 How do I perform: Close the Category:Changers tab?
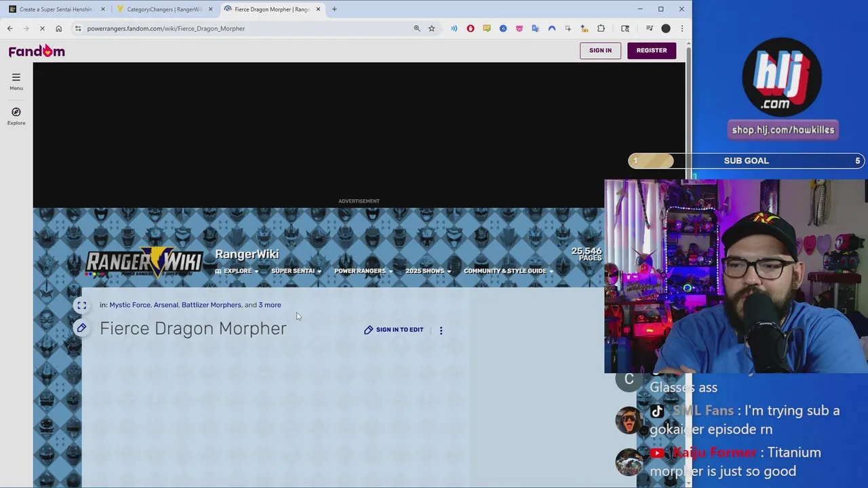(x=211, y=9)
